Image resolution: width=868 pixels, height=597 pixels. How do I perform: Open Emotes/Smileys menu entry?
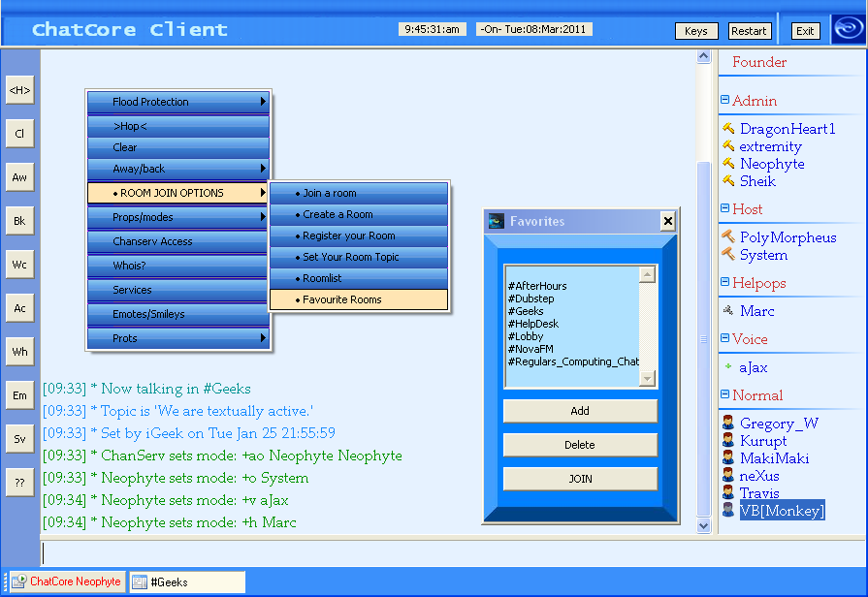tap(178, 314)
